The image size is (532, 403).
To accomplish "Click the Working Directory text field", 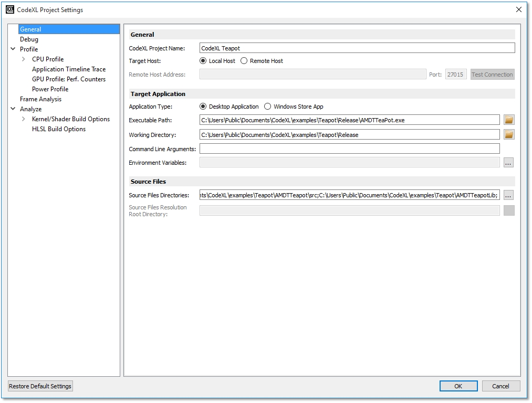I will [x=349, y=134].
